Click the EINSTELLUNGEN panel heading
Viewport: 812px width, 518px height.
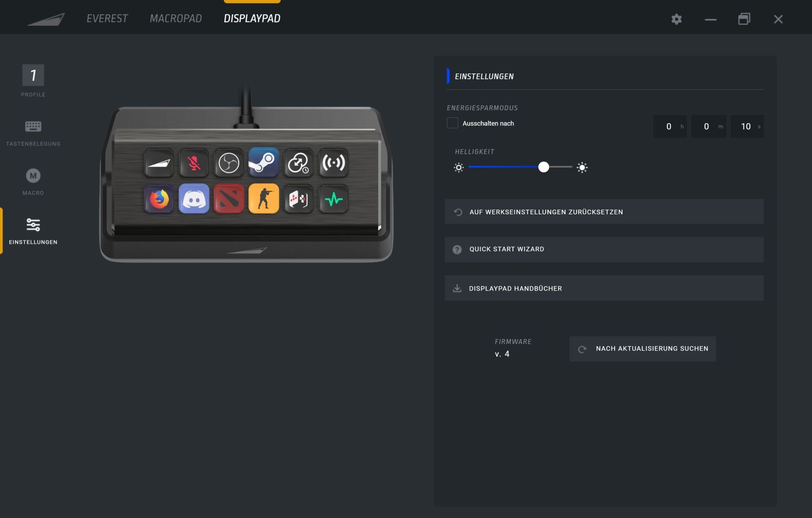click(x=484, y=76)
